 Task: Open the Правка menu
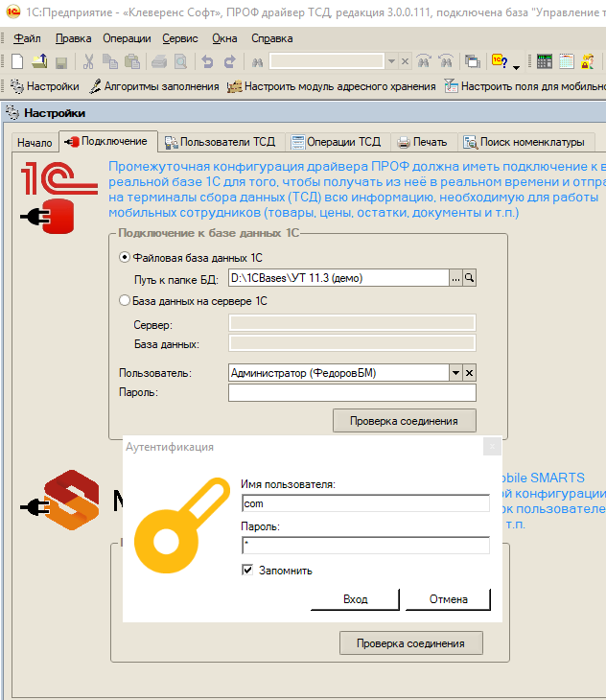(x=73, y=38)
